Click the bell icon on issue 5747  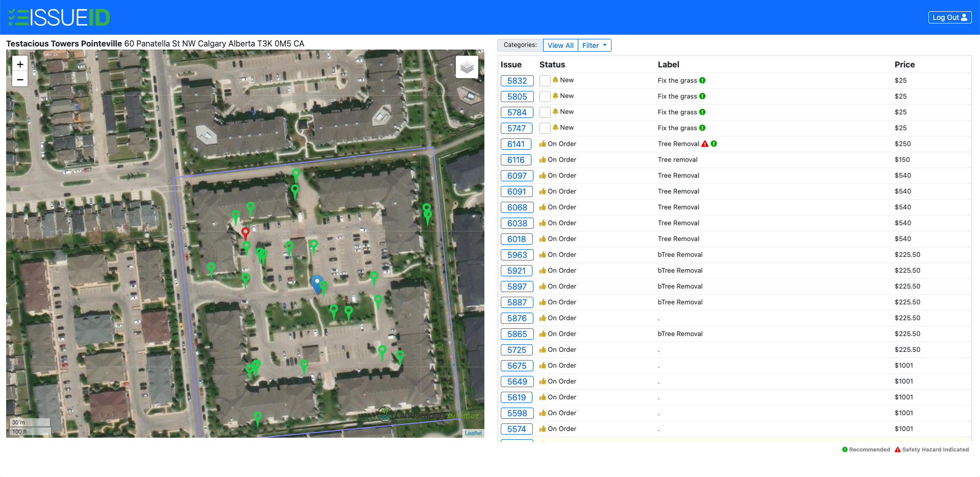pos(555,128)
